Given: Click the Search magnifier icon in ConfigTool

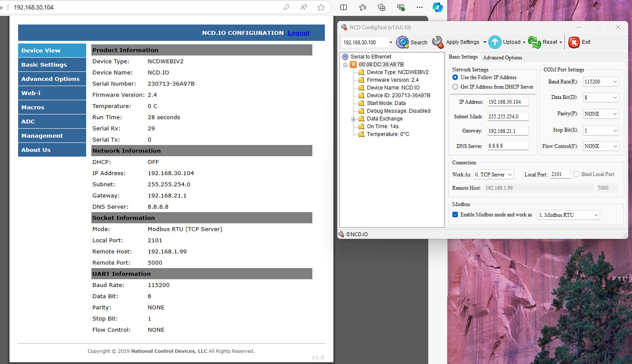Looking at the screenshot, I should click(x=402, y=42).
